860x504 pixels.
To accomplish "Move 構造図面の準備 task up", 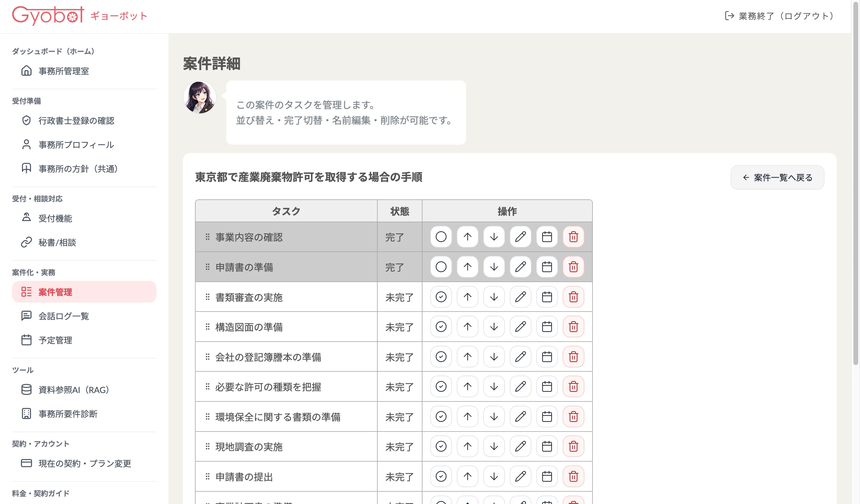I will coord(468,327).
